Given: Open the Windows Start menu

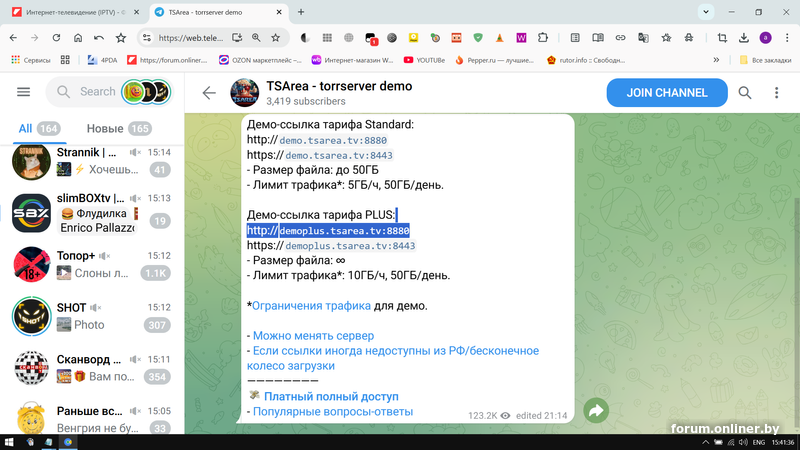Looking at the screenshot, I should click(x=9, y=442).
